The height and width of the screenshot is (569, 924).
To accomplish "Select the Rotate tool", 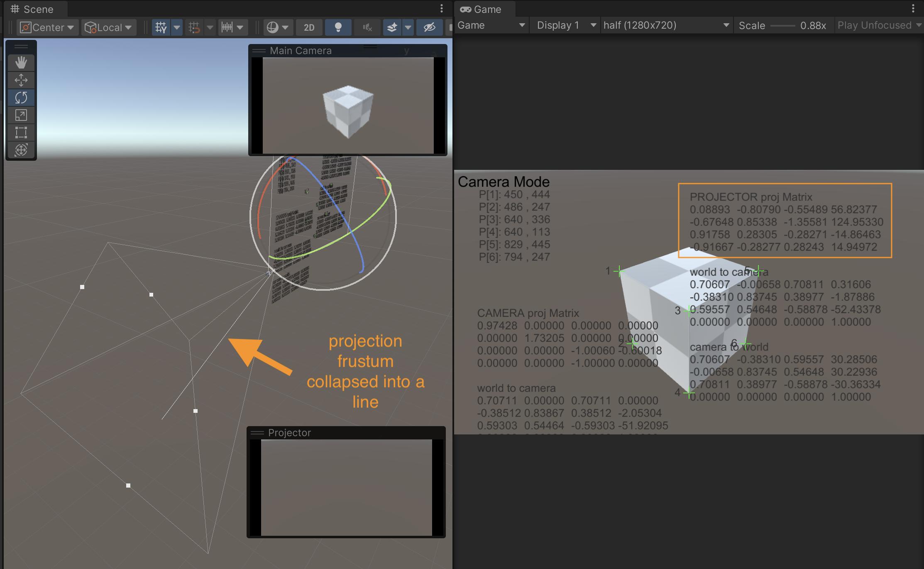I will [21, 98].
